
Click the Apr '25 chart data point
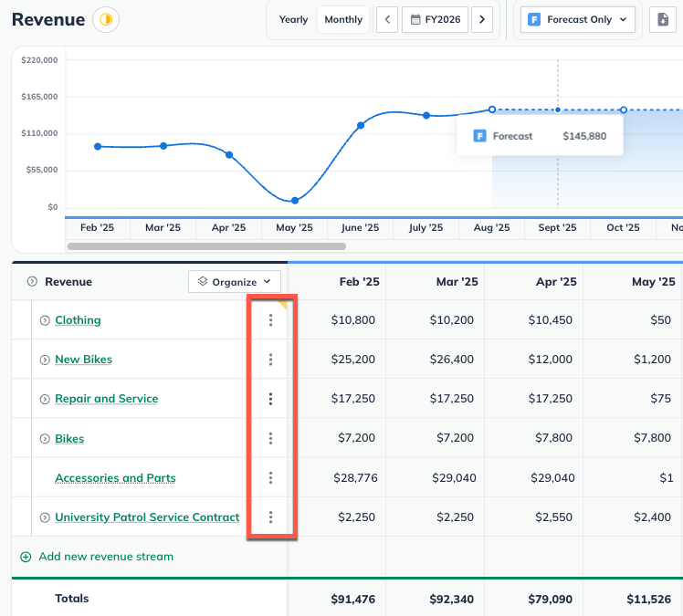[x=229, y=154]
